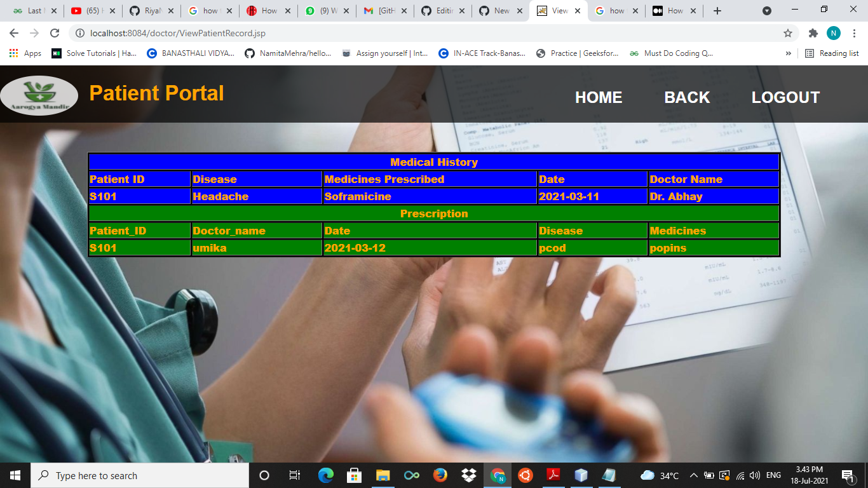Expand more bookmarks chevron
This screenshot has height=488, width=868.
[x=789, y=53]
